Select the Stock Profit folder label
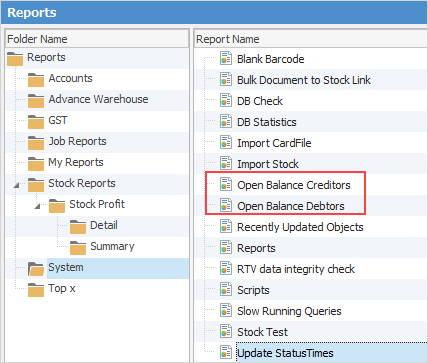This screenshot has width=428, height=363. point(97,204)
